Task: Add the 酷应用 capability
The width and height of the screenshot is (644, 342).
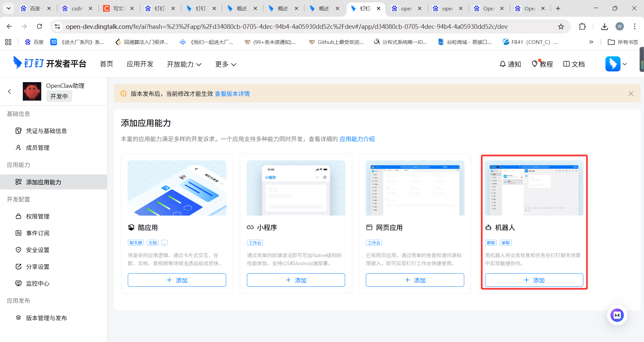Action: coord(177,280)
